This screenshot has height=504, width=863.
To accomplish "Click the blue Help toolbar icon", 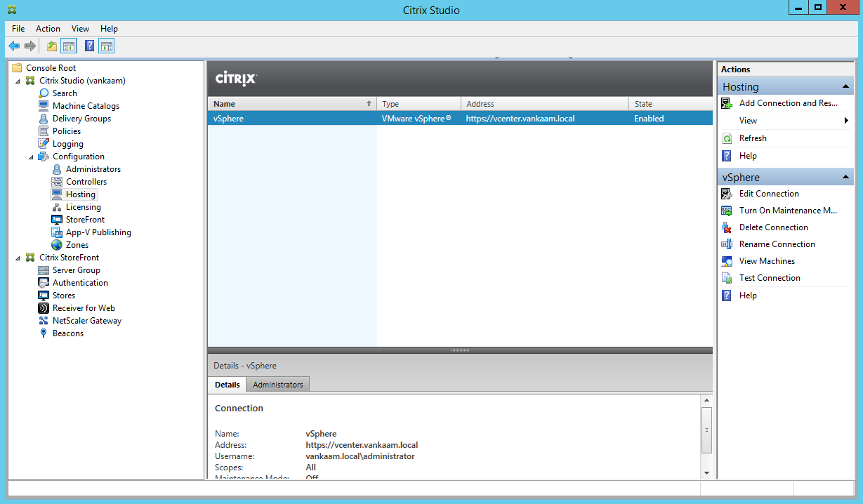I will point(90,46).
